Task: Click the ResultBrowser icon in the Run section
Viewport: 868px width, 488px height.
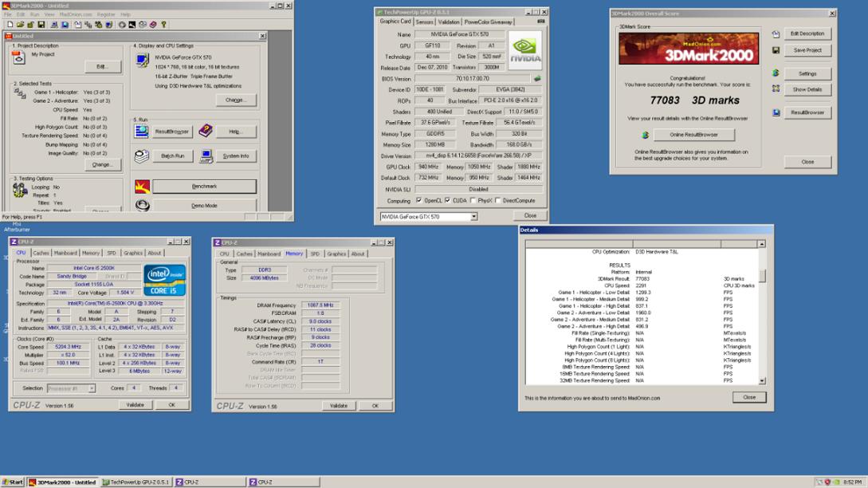Action: point(141,132)
